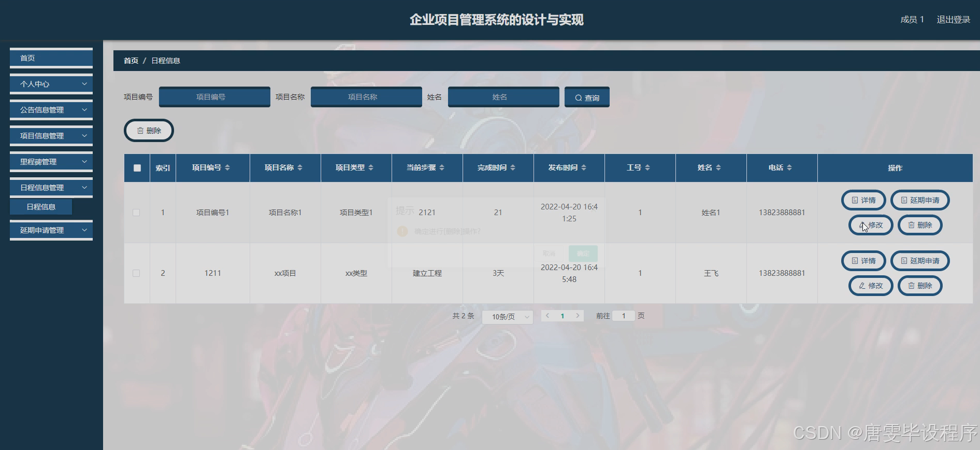The height and width of the screenshot is (450, 980).
Task: Click 成员 1 user label
Action: coord(912,20)
